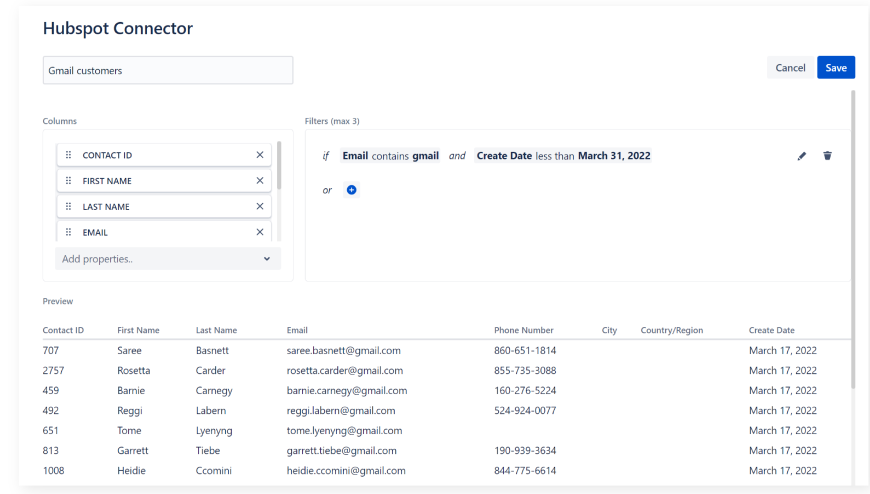Click the Contact ID column header
Screen dimensions: 870x494
(x=63, y=330)
